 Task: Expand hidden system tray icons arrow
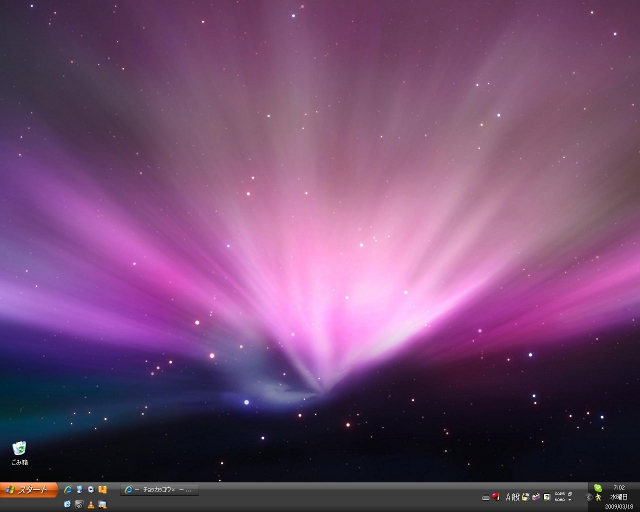point(589,497)
